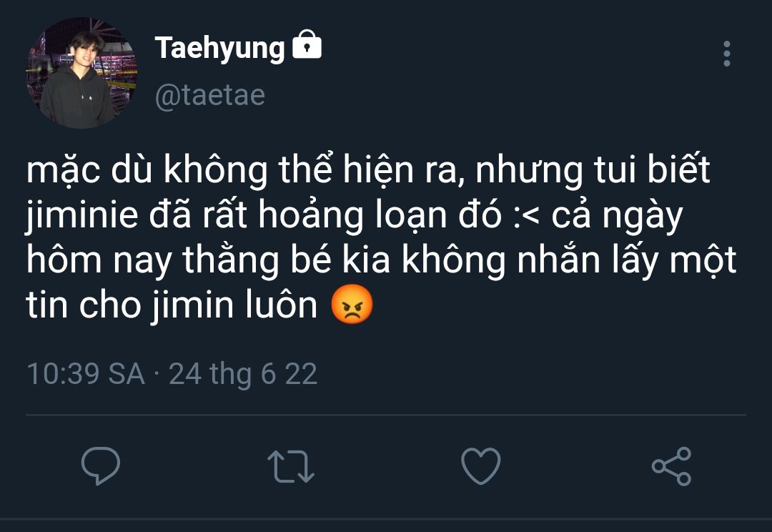Image resolution: width=772 pixels, height=532 pixels.
Task: Like the tweet with the heart icon
Action: (480, 466)
